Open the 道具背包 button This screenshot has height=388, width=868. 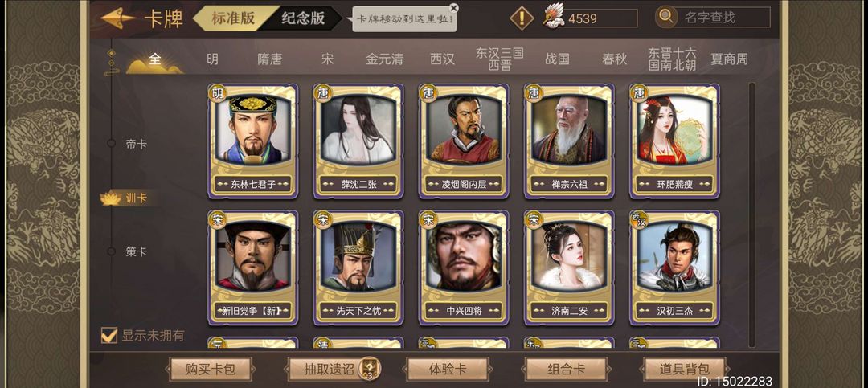(x=684, y=370)
